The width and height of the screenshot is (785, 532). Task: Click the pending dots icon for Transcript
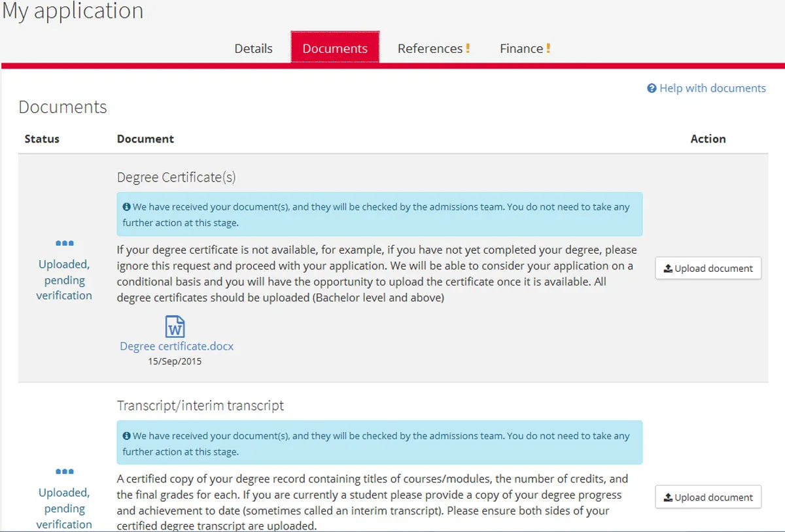(64, 471)
